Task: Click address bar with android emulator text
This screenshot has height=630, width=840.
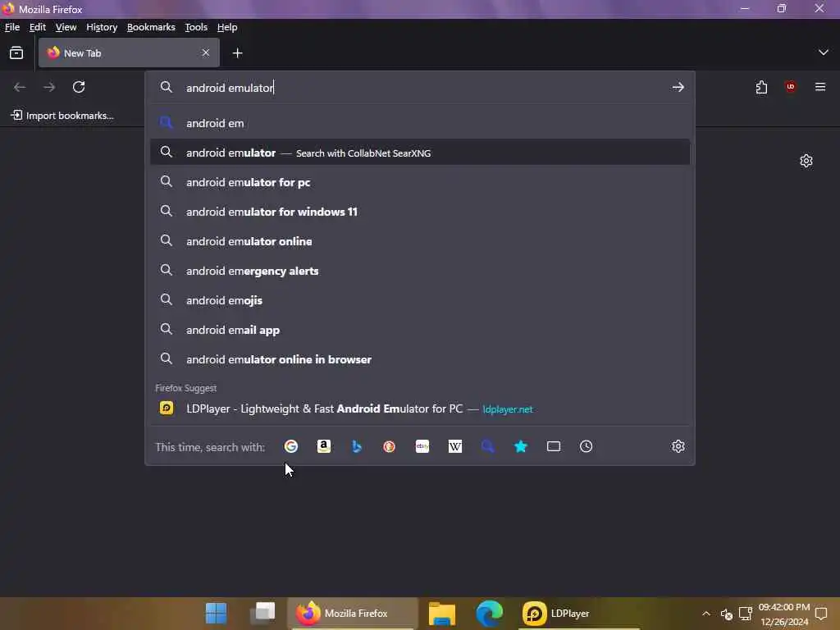Action: tap(420, 87)
